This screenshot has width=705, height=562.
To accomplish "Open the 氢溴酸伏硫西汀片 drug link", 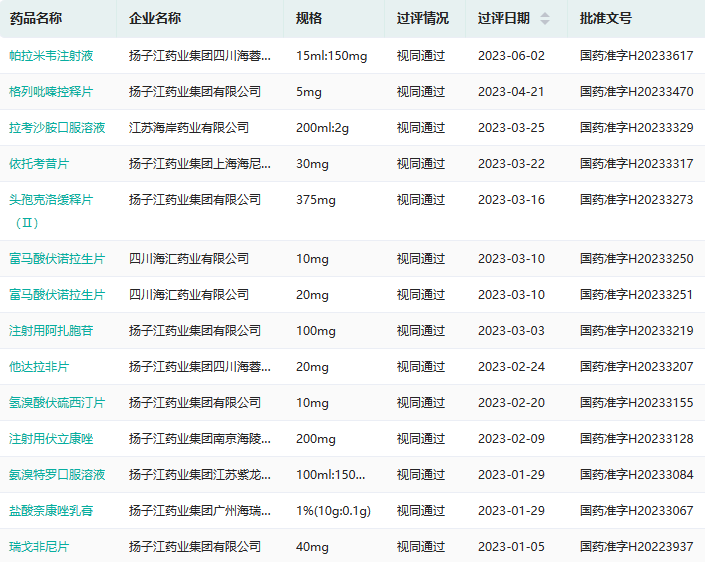I will tap(57, 403).
